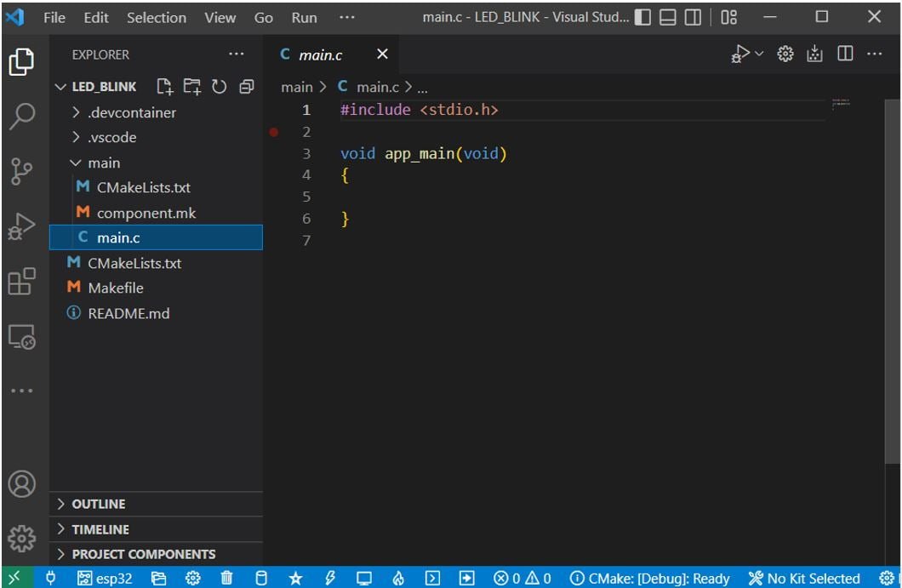Toggle the primary side bar layout button

coord(643,18)
